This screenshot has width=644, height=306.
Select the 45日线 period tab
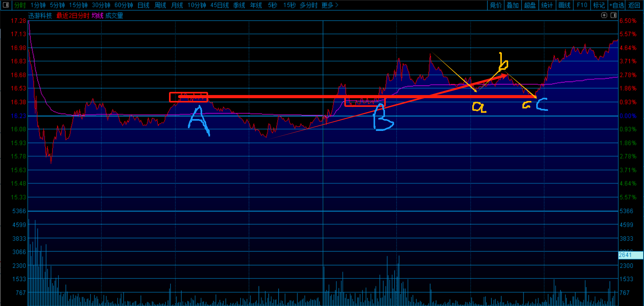(x=220, y=5)
